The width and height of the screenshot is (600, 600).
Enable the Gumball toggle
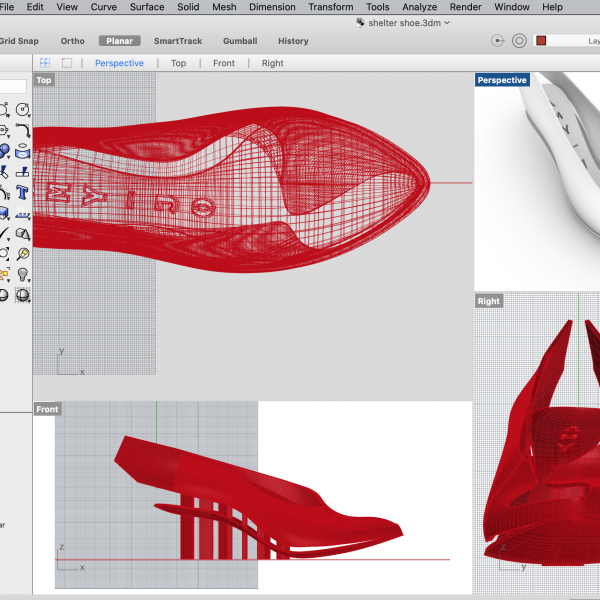(239, 41)
